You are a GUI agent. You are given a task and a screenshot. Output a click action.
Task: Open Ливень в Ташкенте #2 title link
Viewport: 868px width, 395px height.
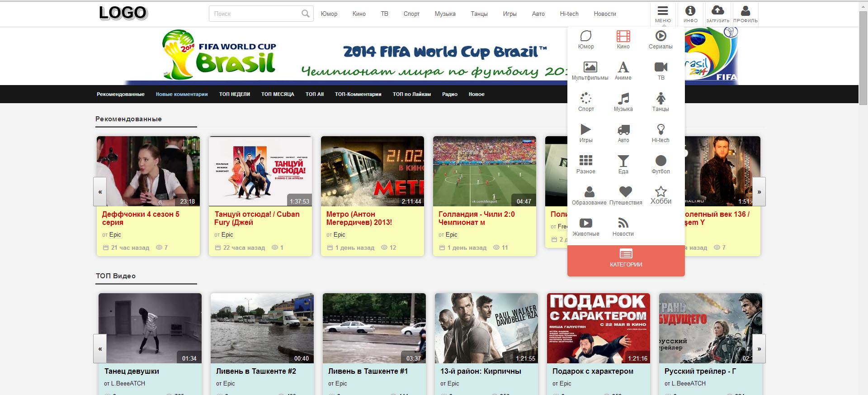(256, 371)
